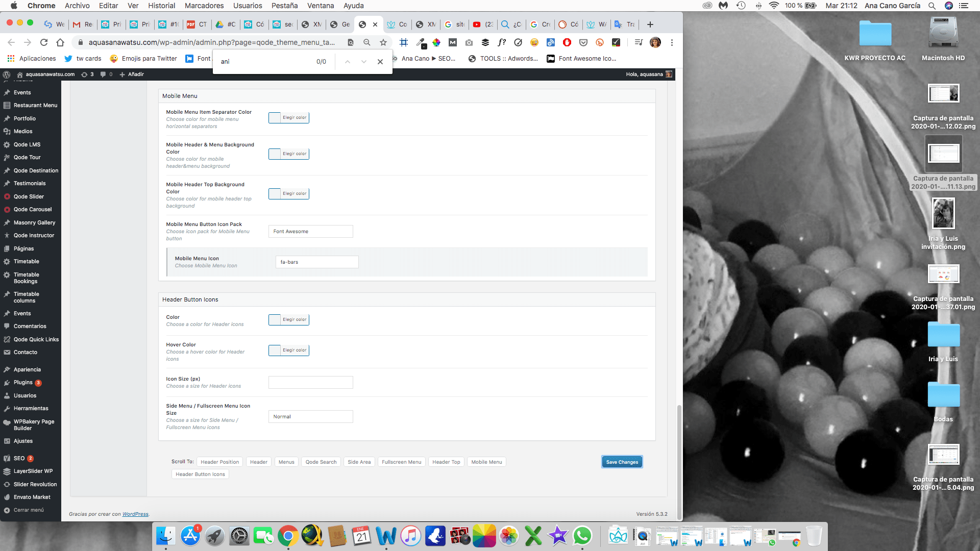Open Historial menu in menu bar
980x551 pixels.
[x=161, y=6]
